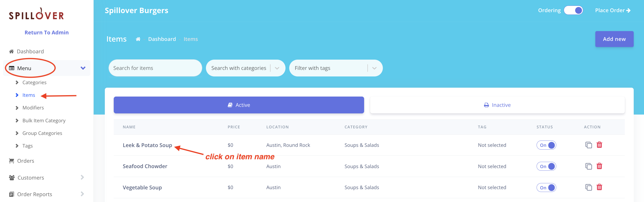Duplicate the Vegetable Soup item
The width and height of the screenshot is (644, 202).
click(x=589, y=187)
